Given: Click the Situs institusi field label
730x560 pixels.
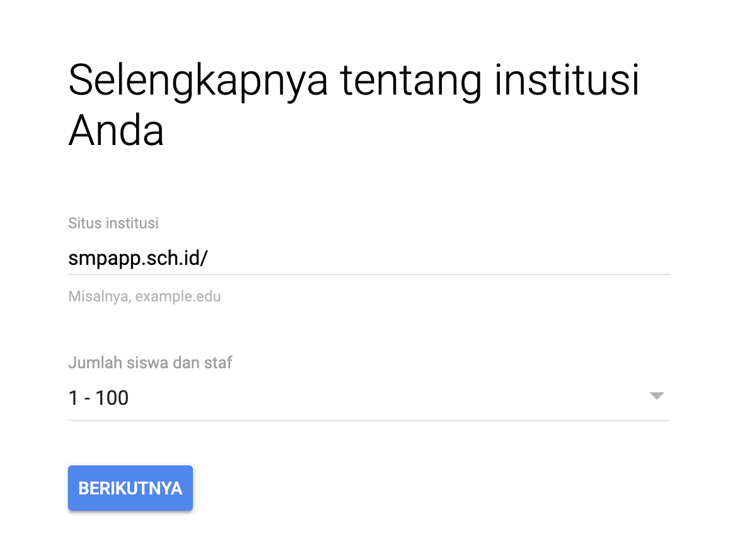Looking at the screenshot, I should click(x=113, y=223).
